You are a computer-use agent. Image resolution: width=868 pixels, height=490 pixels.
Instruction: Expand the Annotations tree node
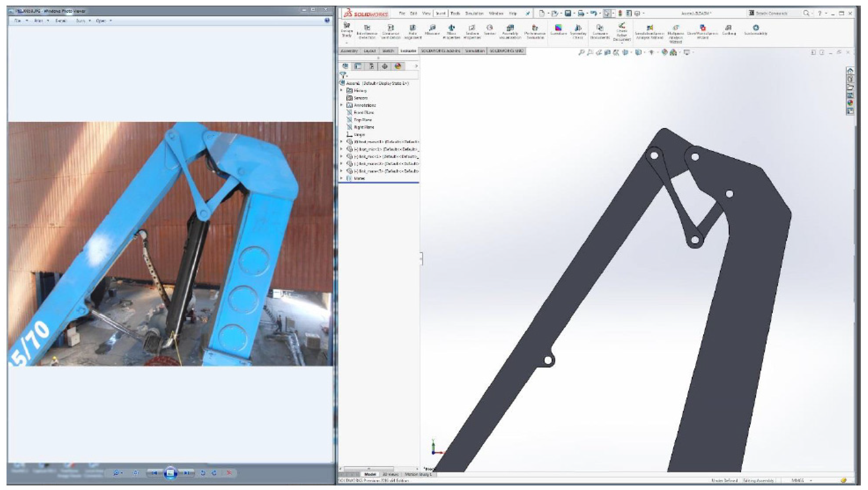tap(342, 105)
